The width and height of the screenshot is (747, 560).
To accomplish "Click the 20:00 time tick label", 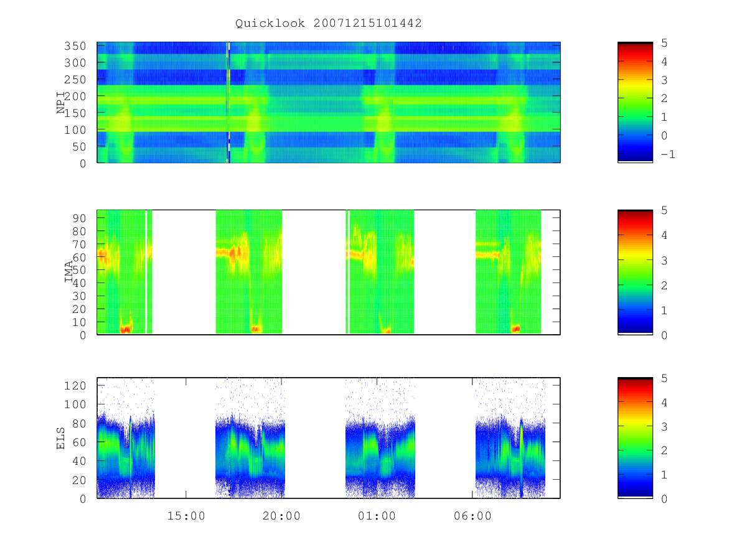I will coord(281,516).
